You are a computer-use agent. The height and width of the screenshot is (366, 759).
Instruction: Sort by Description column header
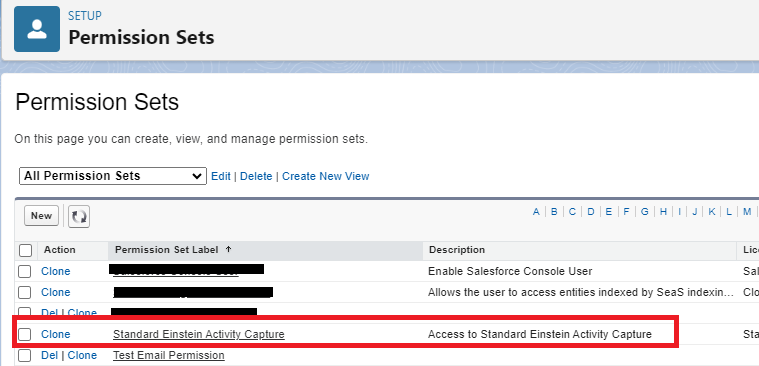point(457,250)
